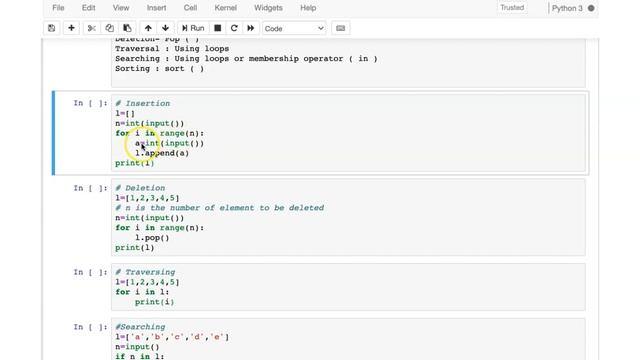Click the 'l.append(a)' code line
640x360 pixels.
pyautogui.click(x=162, y=153)
